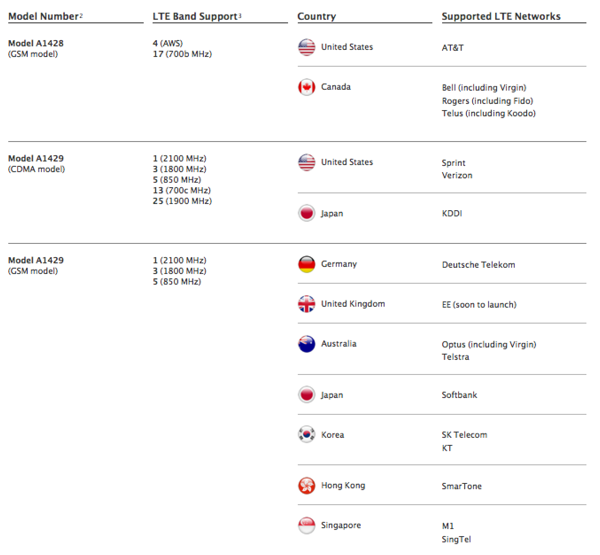
Task: Click the Country column header
Action: tap(316, 17)
